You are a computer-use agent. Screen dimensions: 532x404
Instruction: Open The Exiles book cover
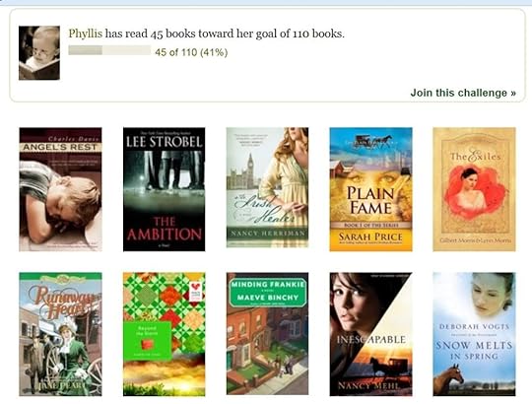click(x=474, y=189)
